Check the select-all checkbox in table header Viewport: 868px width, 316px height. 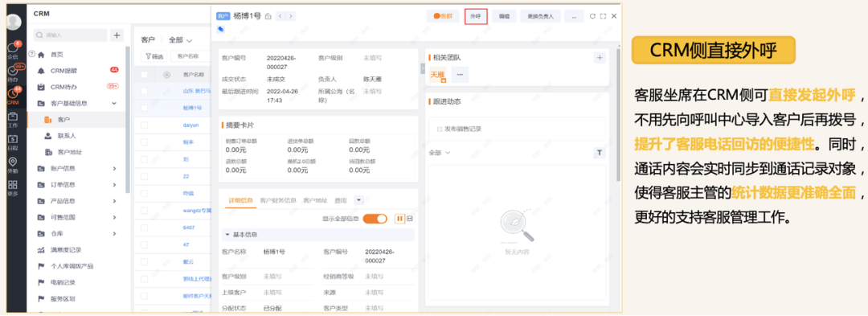click(145, 75)
